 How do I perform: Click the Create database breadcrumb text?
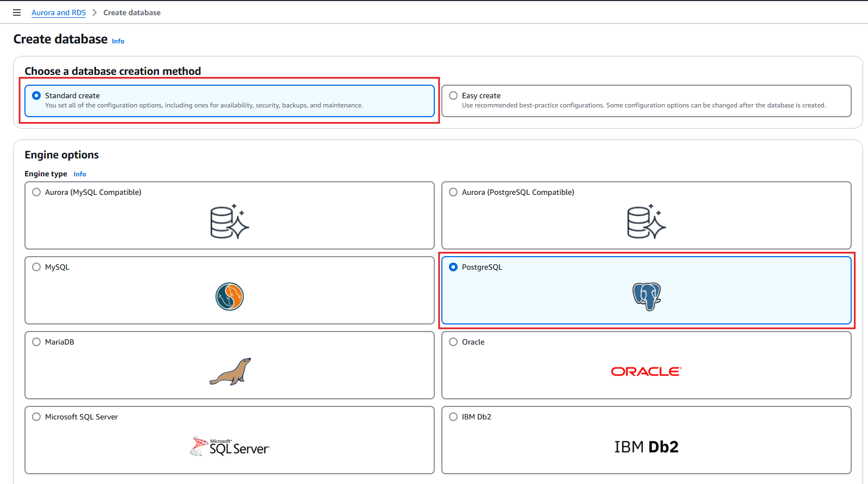pyautogui.click(x=132, y=12)
